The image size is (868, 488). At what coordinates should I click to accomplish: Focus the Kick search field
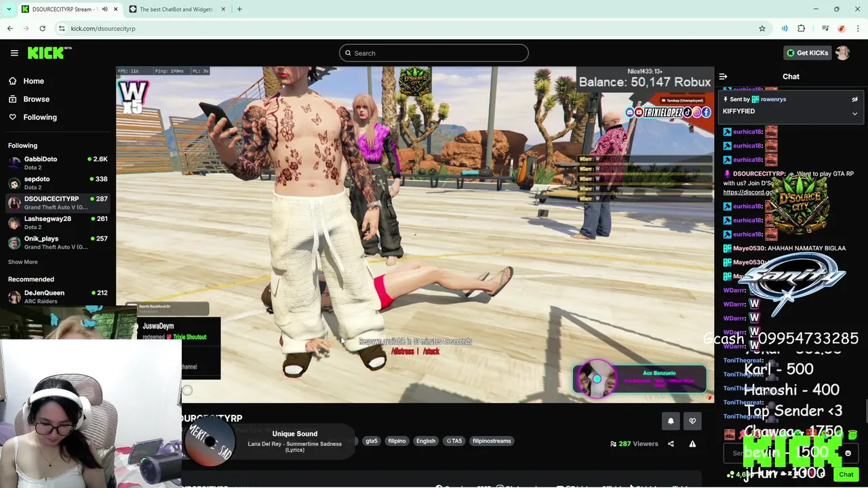(x=434, y=53)
